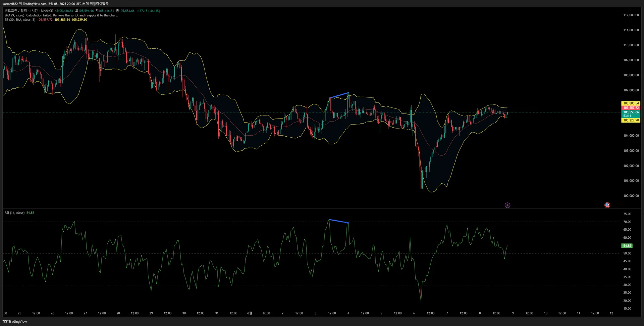
Task: Click the 112,000.00 price scale label
Action: (631, 15)
